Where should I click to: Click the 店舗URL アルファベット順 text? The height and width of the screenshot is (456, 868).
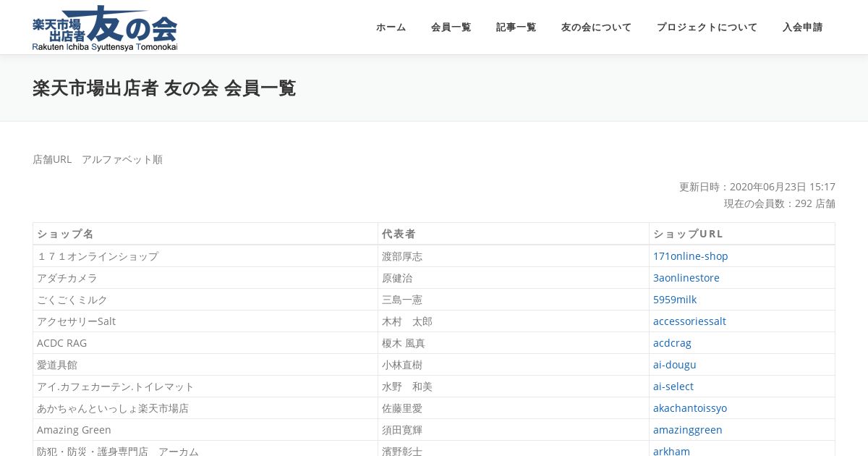[x=98, y=159]
